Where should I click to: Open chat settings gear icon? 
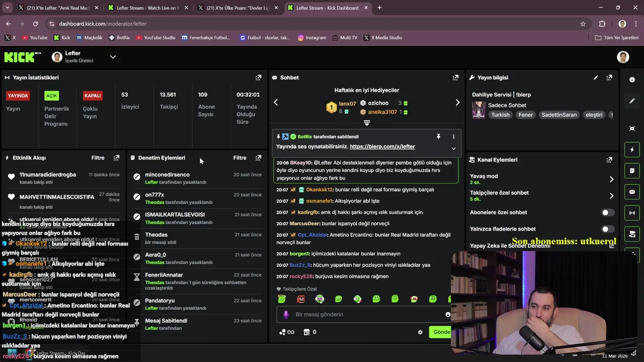click(x=420, y=332)
